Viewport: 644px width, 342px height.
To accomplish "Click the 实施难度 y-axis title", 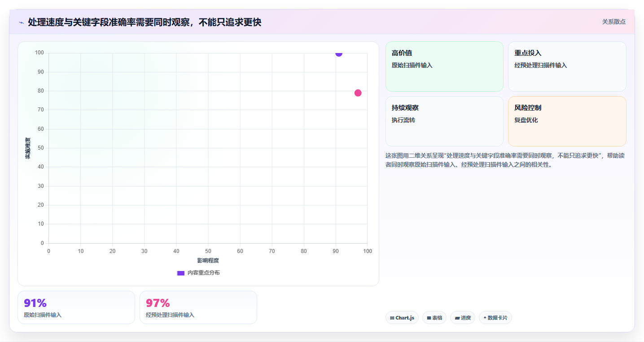I will click(x=28, y=148).
